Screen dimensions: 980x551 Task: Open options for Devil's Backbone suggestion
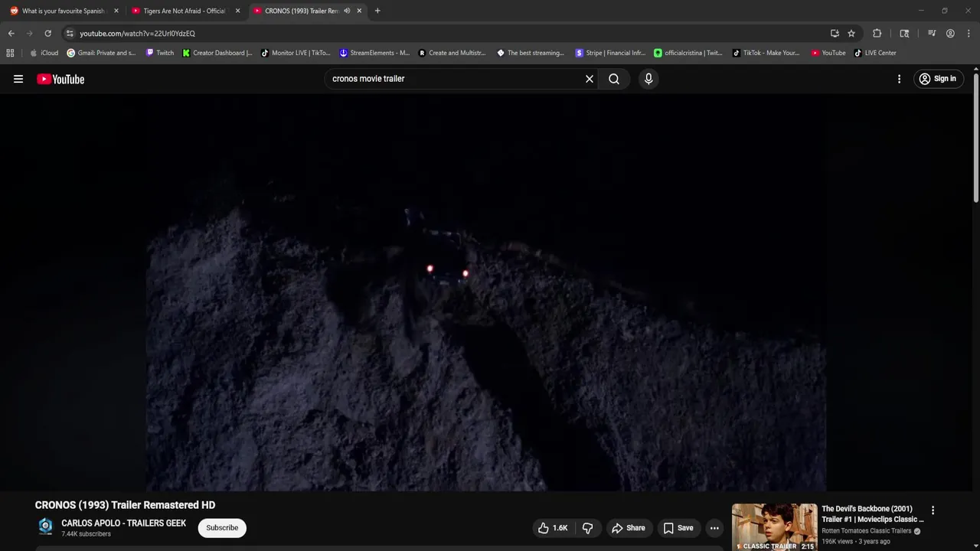[933, 510]
